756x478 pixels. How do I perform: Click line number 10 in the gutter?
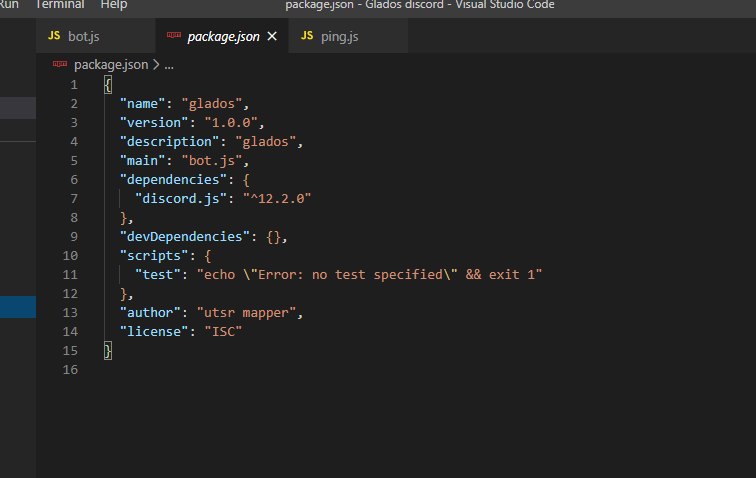[x=70, y=256]
